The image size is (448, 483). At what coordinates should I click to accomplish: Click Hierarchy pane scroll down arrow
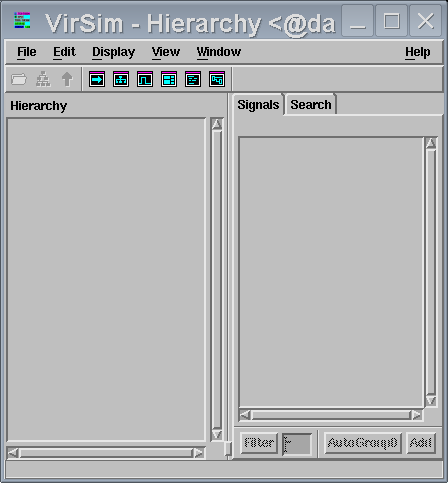[217, 434]
